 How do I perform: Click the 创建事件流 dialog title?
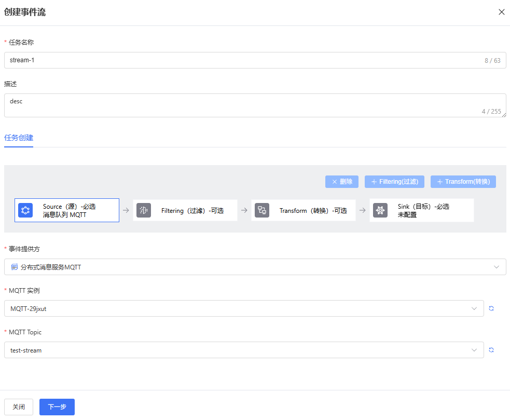click(25, 12)
